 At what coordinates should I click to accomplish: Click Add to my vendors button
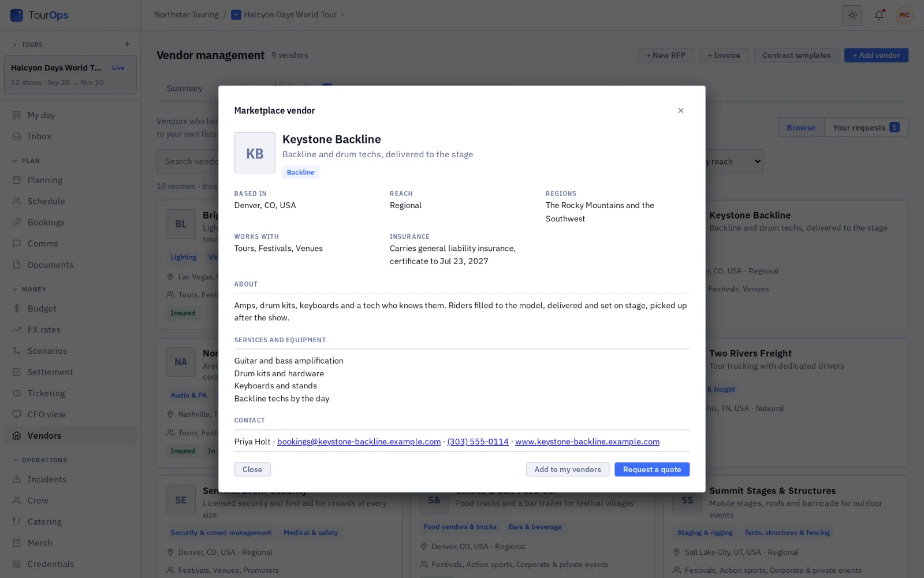[x=568, y=469]
